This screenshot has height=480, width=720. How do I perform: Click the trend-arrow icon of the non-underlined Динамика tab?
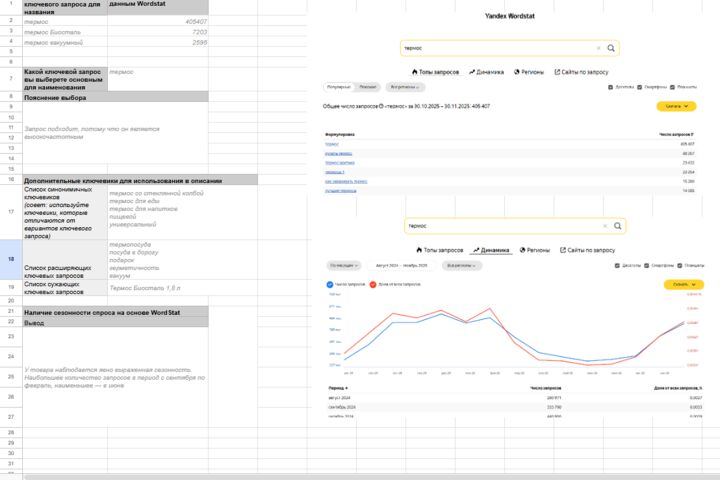[x=472, y=72]
